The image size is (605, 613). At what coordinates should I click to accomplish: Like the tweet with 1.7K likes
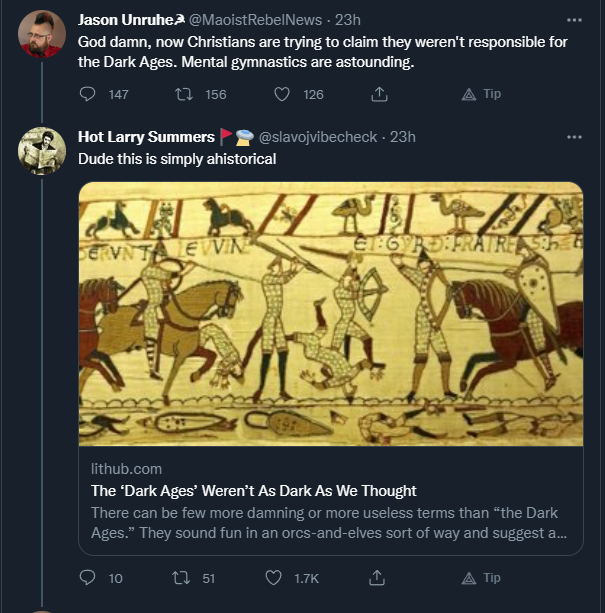point(273,578)
